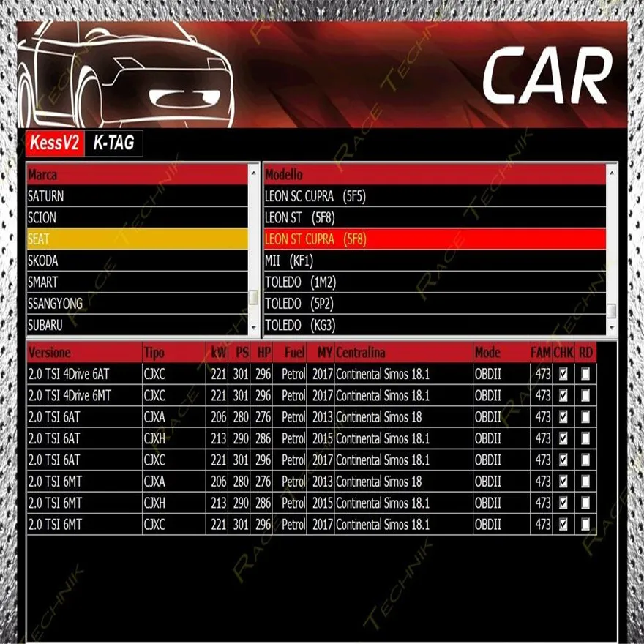Select SCION in the Marca list
This screenshot has width=644, height=644.
pos(137,217)
